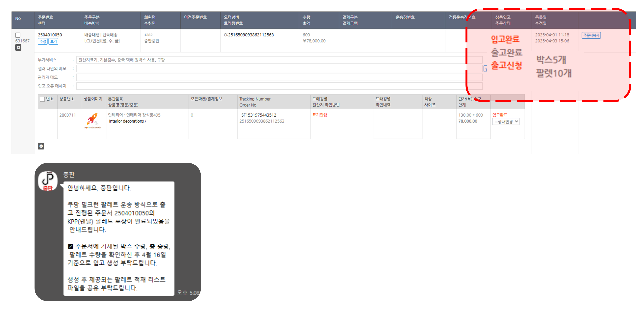Click the 주문서복사 button
Viewport: 644px width, 309px height.
[x=591, y=35]
